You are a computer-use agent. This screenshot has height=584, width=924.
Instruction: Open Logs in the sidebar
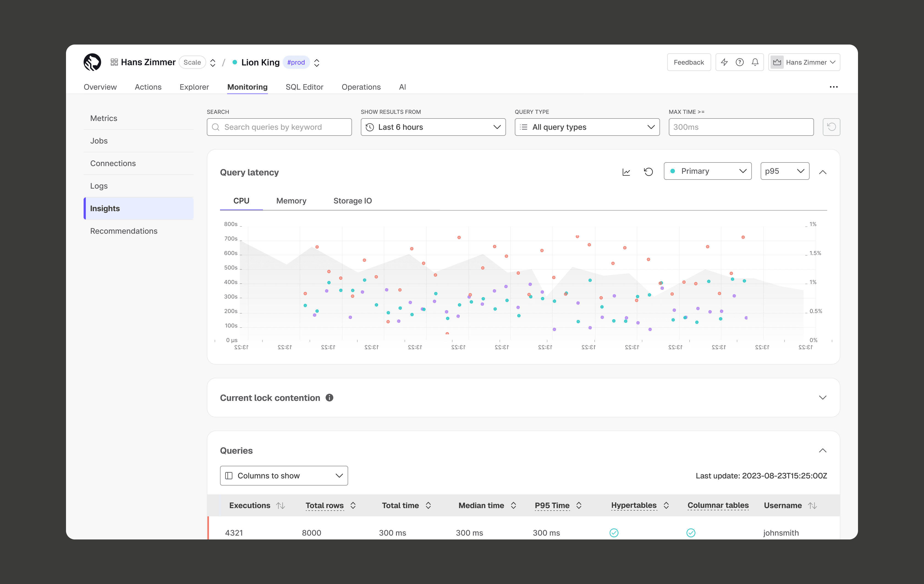[139, 186]
